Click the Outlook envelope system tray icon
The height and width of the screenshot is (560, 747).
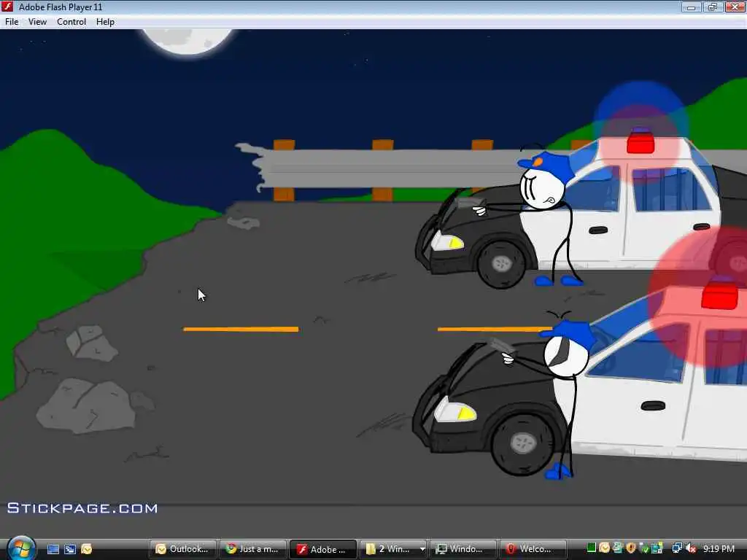tap(605, 548)
